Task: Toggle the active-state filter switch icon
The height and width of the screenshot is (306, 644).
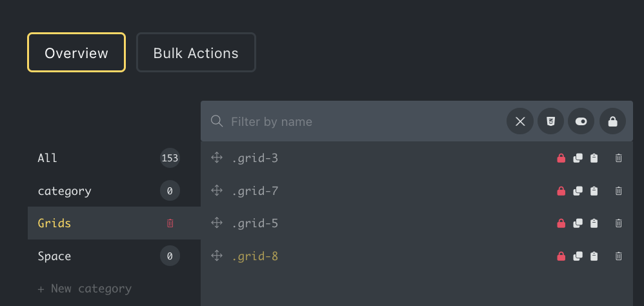Action: [581, 121]
